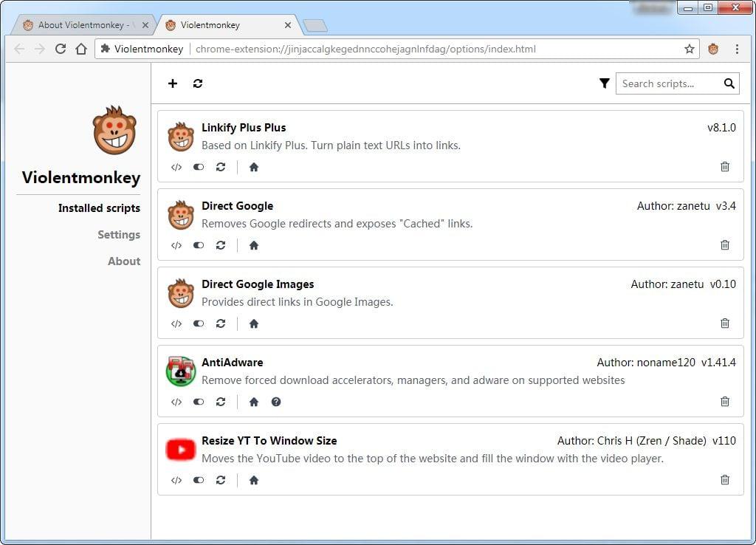756x545 pixels.
Task: Click the Resize YT YouTube icon
Action: [x=181, y=450]
